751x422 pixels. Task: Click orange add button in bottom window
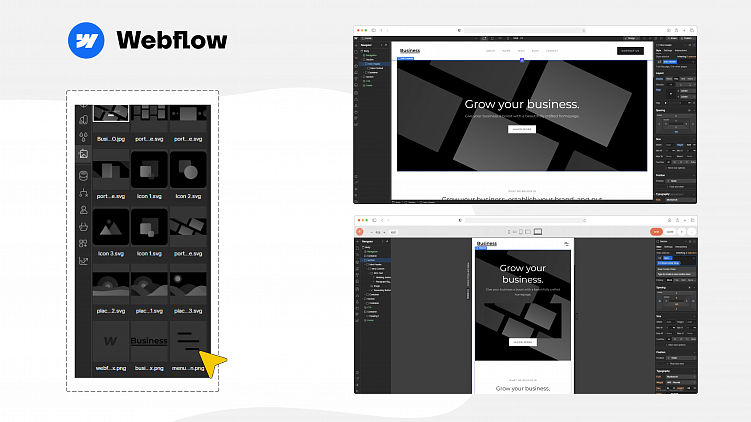(x=360, y=232)
